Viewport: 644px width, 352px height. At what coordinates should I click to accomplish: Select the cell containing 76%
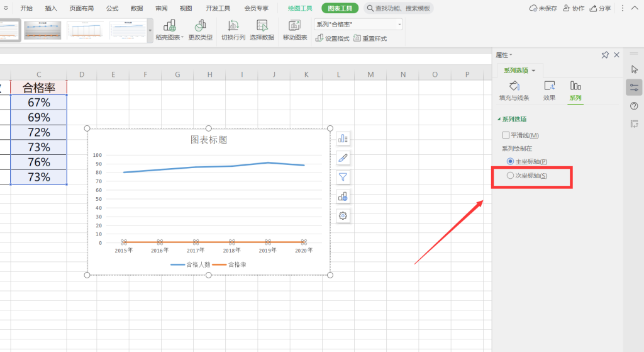pos(38,162)
